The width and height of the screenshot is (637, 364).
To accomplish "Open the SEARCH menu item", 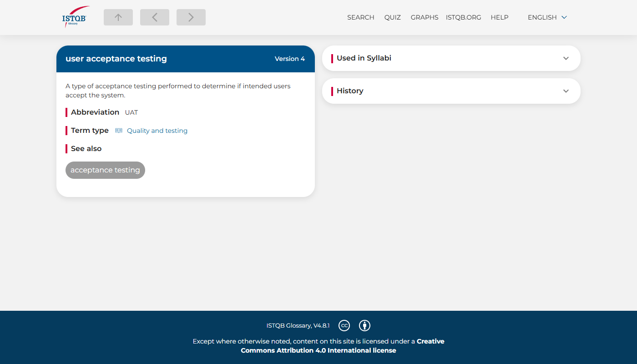I will [x=361, y=17].
